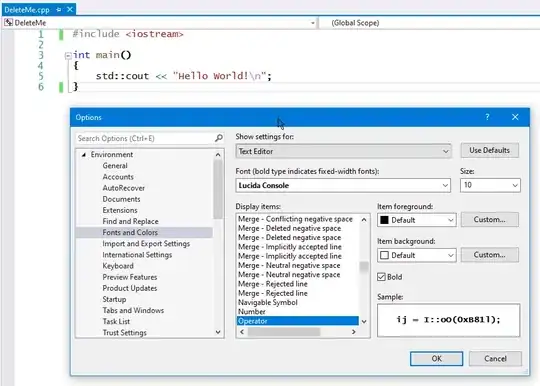Select Tabs and Windows in options tree
Image resolution: width=540 pixels, height=386 pixels.
click(x=133, y=310)
